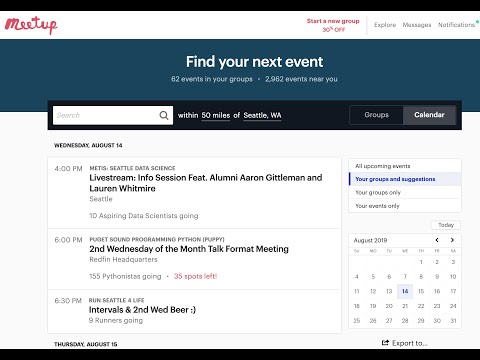Image resolution: width=480 pixels, height=360 pixels.
Task: Select August 1 in calendar
Action: pyautogui.click(x=421, y=262)
